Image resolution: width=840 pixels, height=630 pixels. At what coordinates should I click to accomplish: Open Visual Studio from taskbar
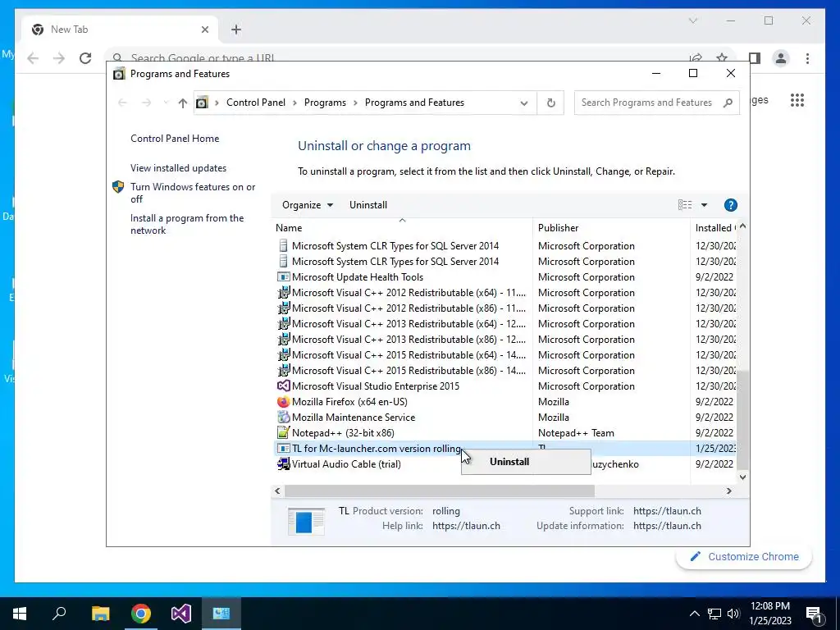181,614
